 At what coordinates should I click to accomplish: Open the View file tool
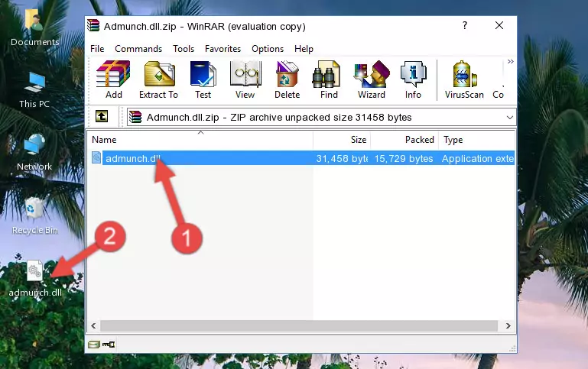[x=245, y=79]
